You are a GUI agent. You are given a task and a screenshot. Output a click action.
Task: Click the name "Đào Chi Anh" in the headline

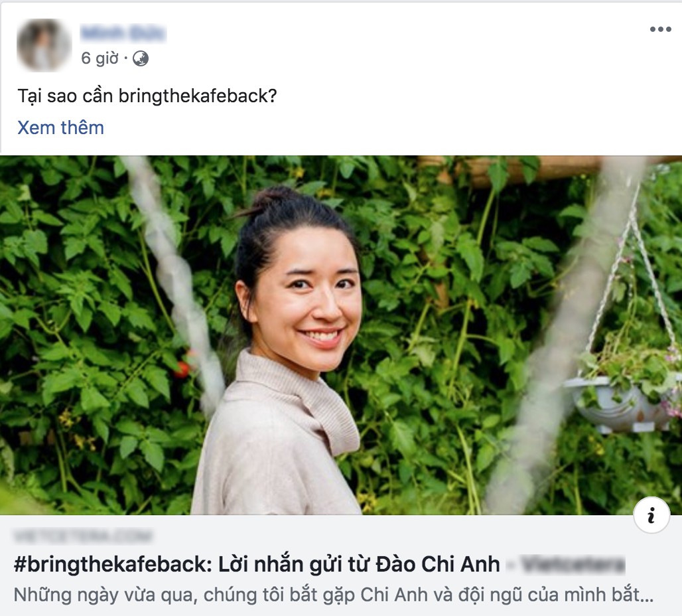tap(438, 564)
